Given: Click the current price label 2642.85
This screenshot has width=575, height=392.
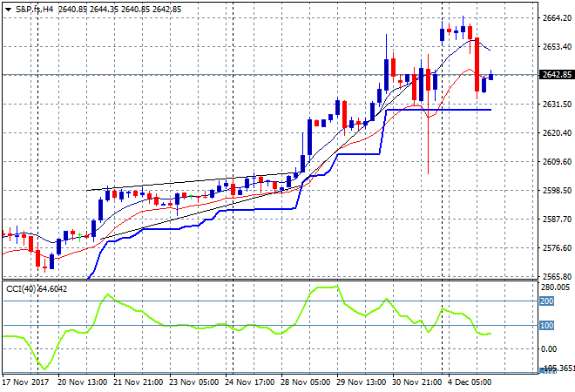Looking at the screenshot, I should 557,75.
